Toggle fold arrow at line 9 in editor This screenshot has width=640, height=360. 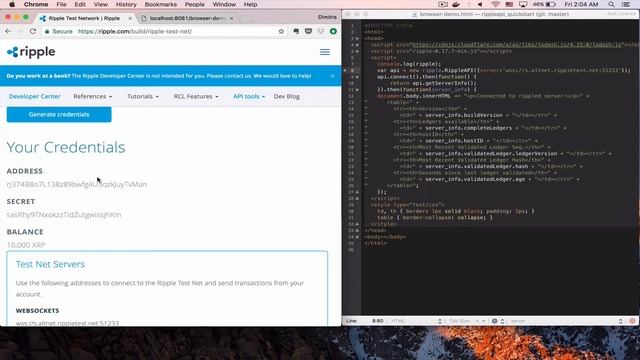(x=357, y=77)
